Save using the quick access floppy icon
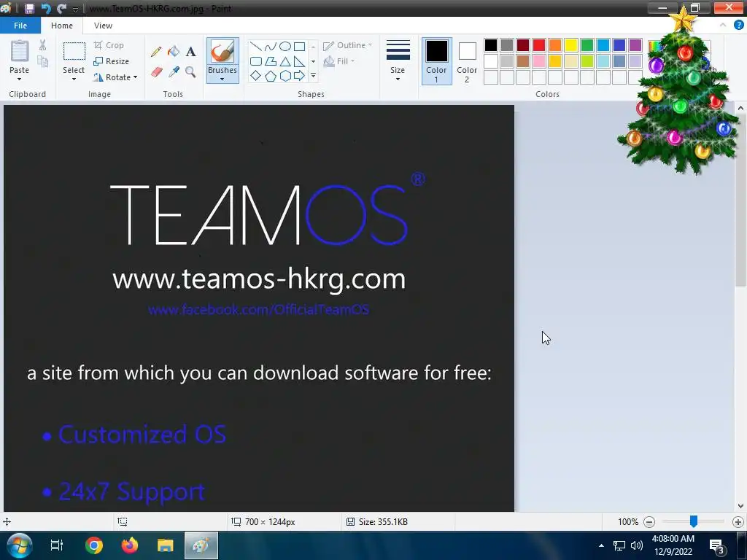Viewport: 747px width, 560px height. [x=29, y=9]
